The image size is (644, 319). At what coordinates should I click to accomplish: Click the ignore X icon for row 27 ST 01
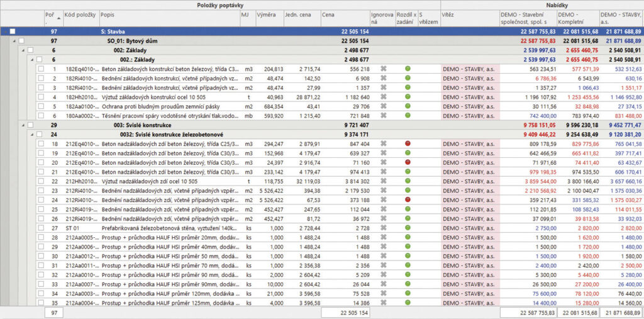pyautogui.click(x=383, y=229)
